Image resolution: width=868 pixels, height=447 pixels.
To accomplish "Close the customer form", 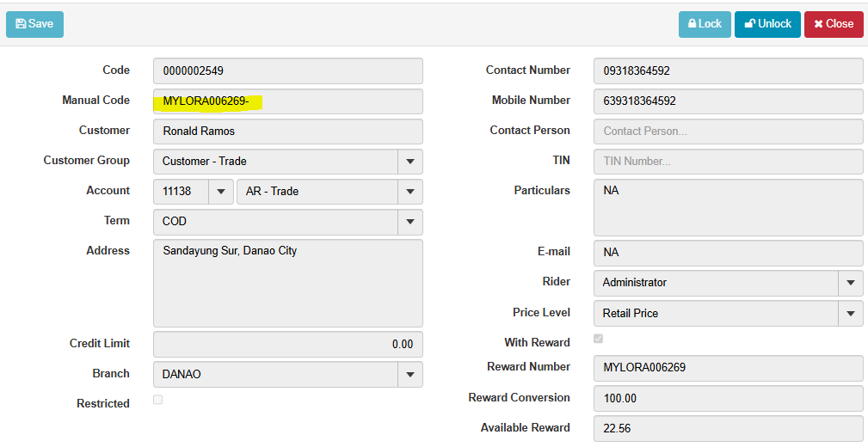I will 833,24.
